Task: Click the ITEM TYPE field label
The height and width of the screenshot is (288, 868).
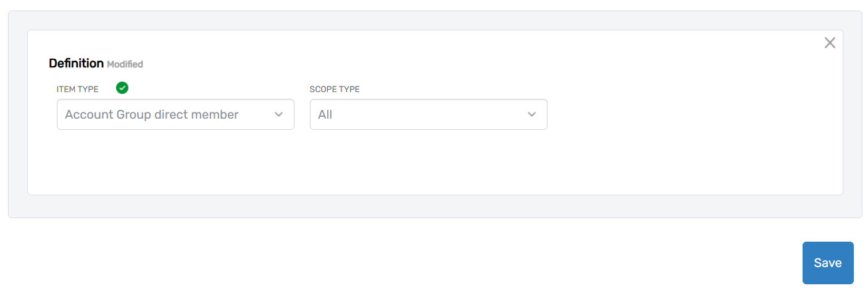Action: click(78, 89)
